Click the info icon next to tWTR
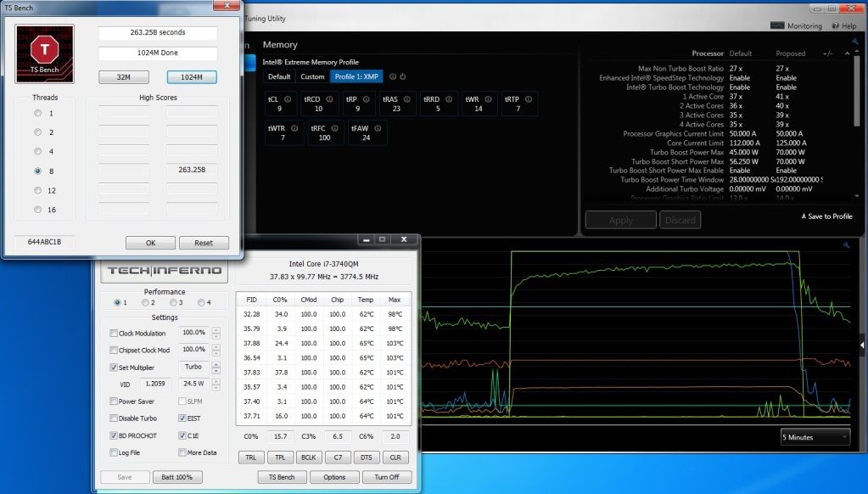Viewport: 868px width, 494px height. [x=294, y=128]
